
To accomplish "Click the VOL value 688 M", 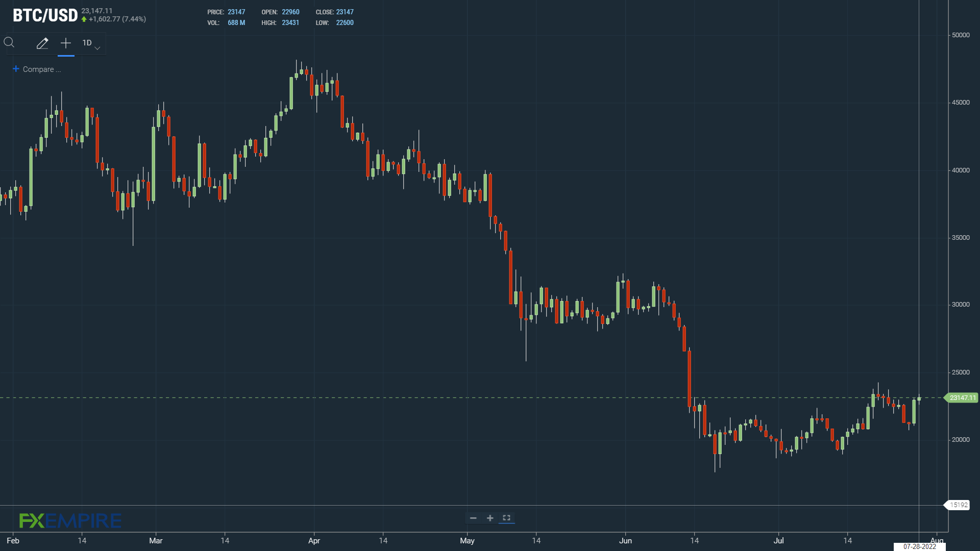I will 236,23.
